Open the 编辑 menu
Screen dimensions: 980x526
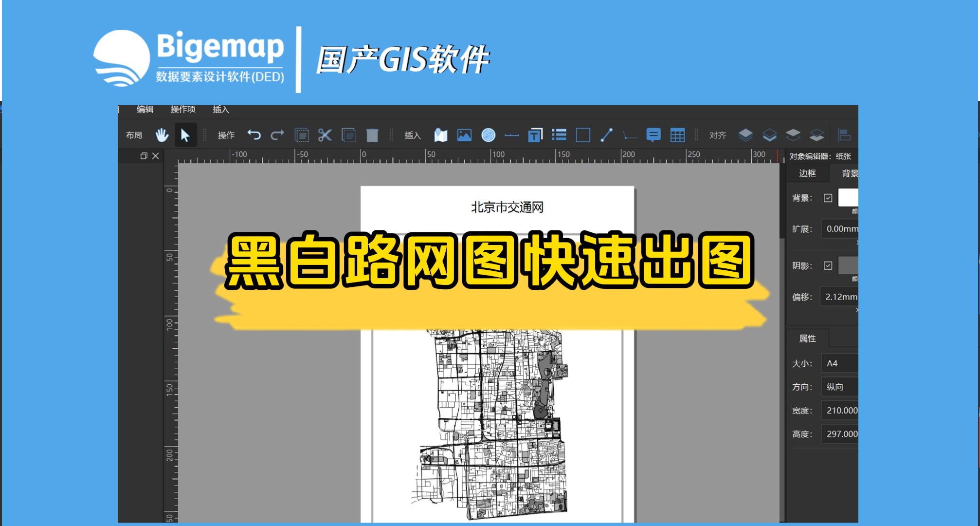click(x=145, y=110)
